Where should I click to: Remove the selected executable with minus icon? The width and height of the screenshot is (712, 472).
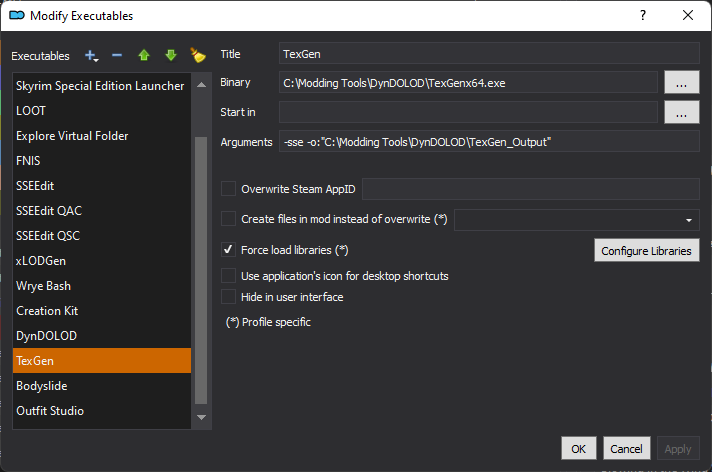click(117, 56)
